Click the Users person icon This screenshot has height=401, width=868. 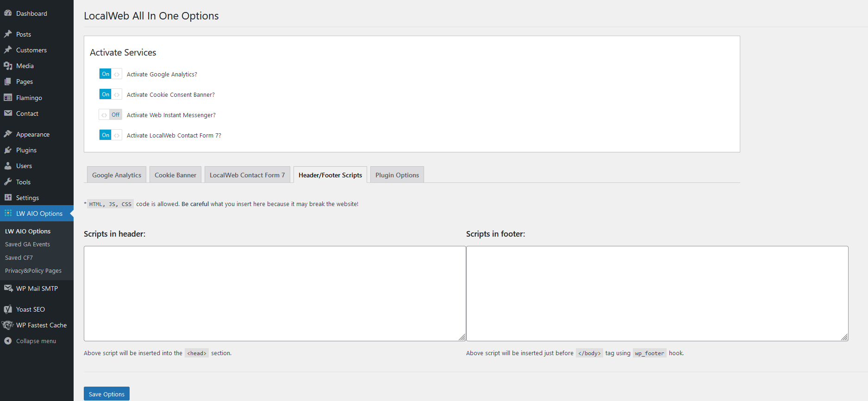tap(8, 166)
